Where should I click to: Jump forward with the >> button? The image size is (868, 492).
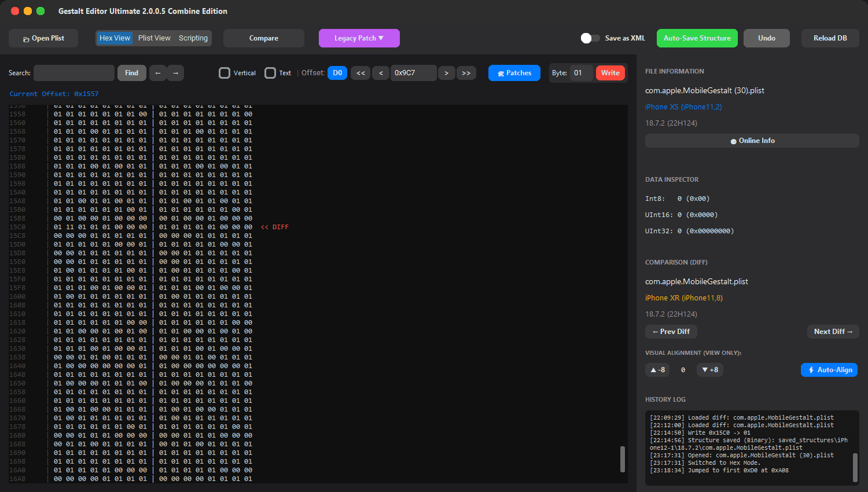tap(466, 73)
